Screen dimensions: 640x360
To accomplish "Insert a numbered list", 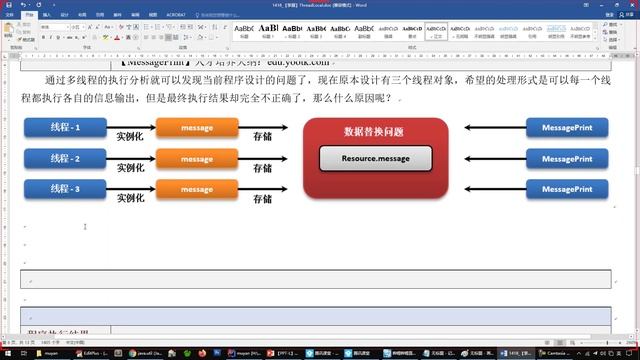I will click(x=158, y=27).
